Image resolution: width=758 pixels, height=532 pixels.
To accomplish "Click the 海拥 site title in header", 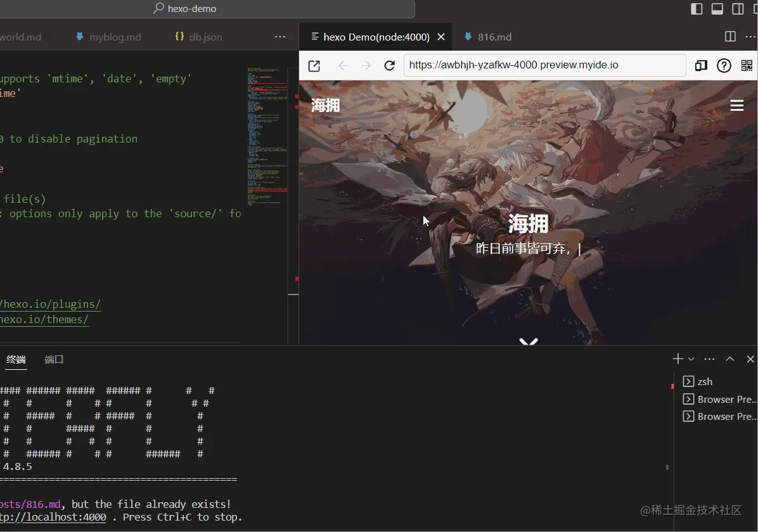I will [325, 105].
